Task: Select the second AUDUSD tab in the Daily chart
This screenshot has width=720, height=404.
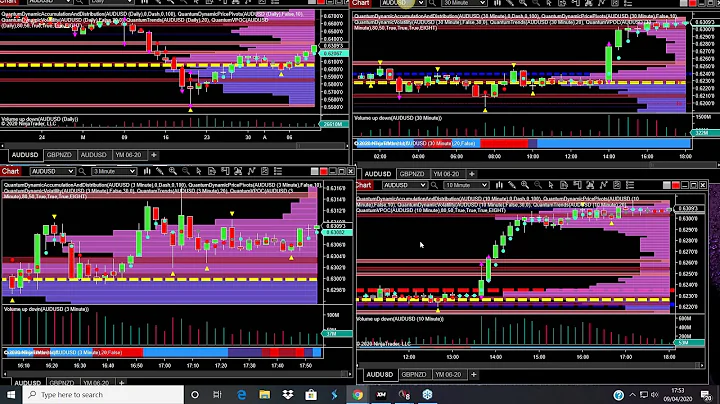Action: [x=93, y=155]
